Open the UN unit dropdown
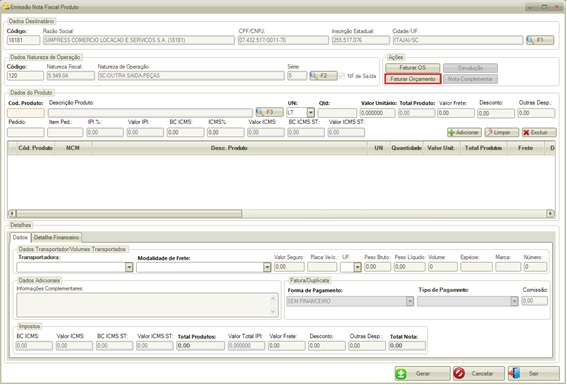The width and height of the screenshot is (567, 385). click(310, 112)
